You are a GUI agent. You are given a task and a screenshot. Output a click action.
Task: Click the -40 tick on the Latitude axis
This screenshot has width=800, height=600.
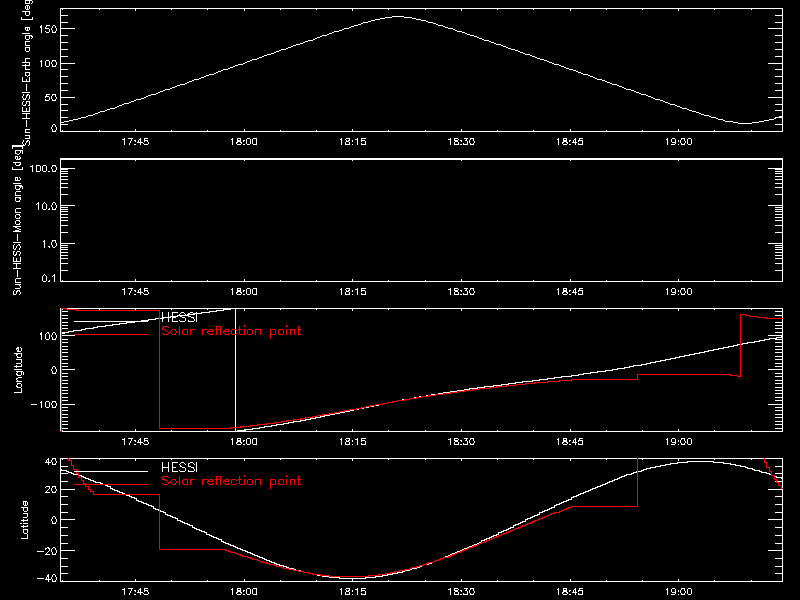(x=47, y=578)
